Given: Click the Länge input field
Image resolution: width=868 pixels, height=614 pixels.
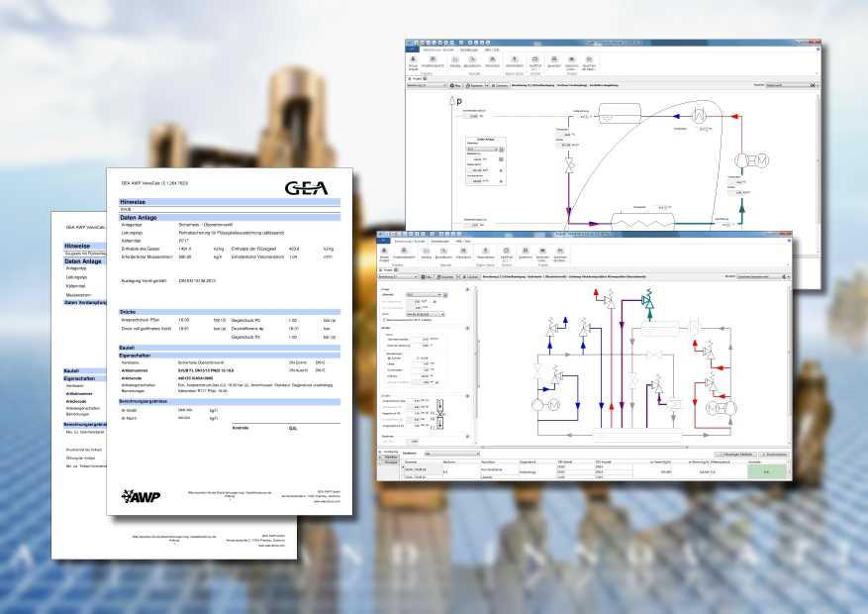Looking at the screenshot, I should pos(417,364).
